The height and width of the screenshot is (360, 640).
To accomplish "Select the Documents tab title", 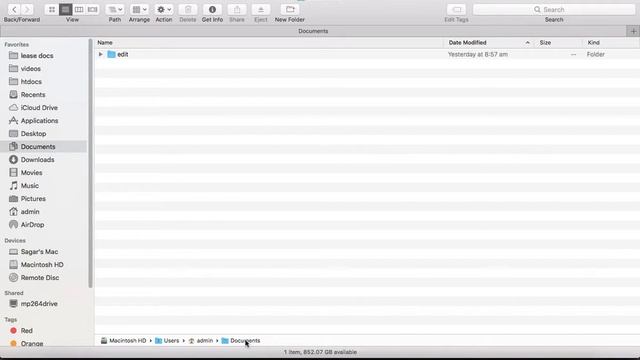I will click(x=313, y=31).
